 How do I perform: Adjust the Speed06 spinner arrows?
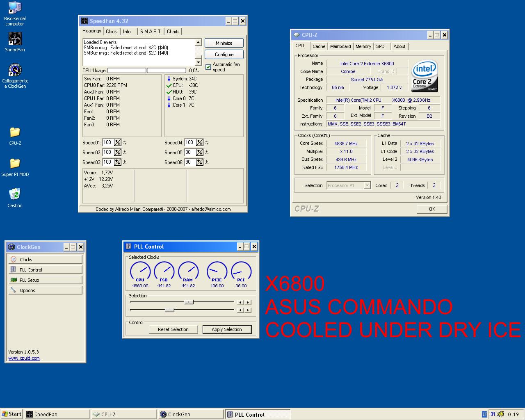200,162
